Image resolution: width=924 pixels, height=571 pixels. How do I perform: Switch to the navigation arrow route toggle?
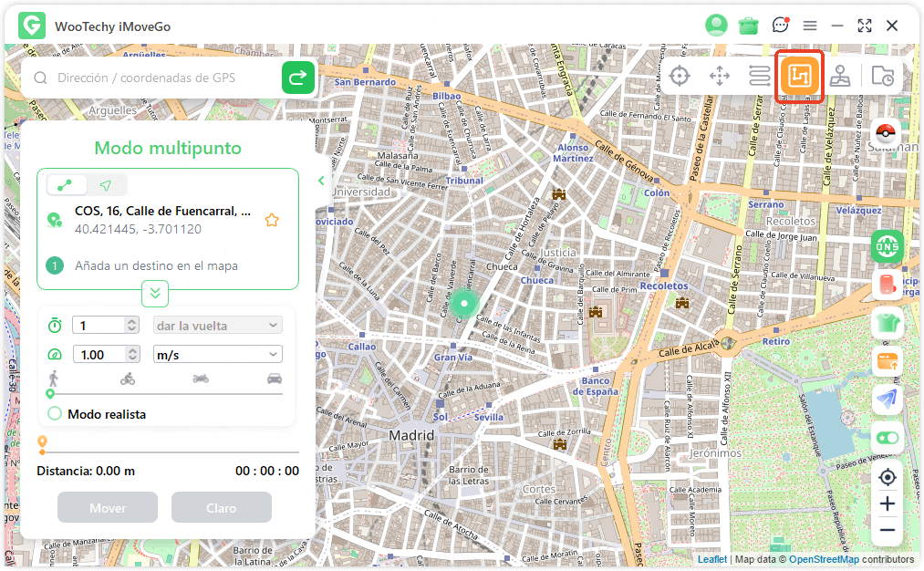106,185
